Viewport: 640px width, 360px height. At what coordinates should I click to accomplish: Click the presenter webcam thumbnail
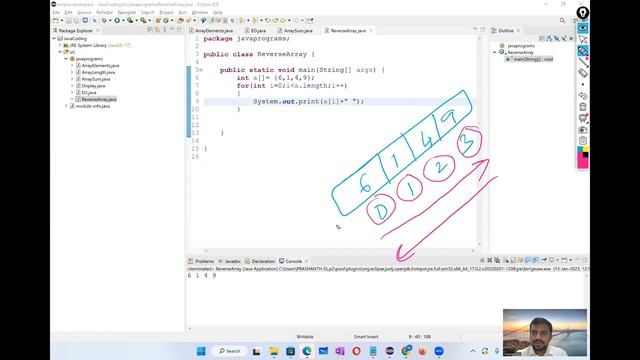pyautogui.click(x=545, y=333)
